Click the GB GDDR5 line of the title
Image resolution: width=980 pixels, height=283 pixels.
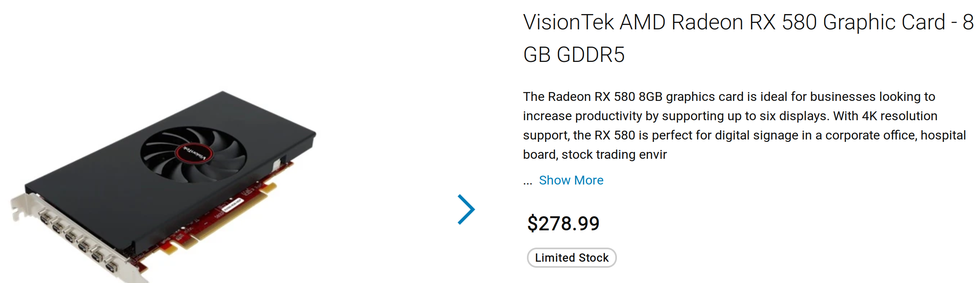point(574,55)
